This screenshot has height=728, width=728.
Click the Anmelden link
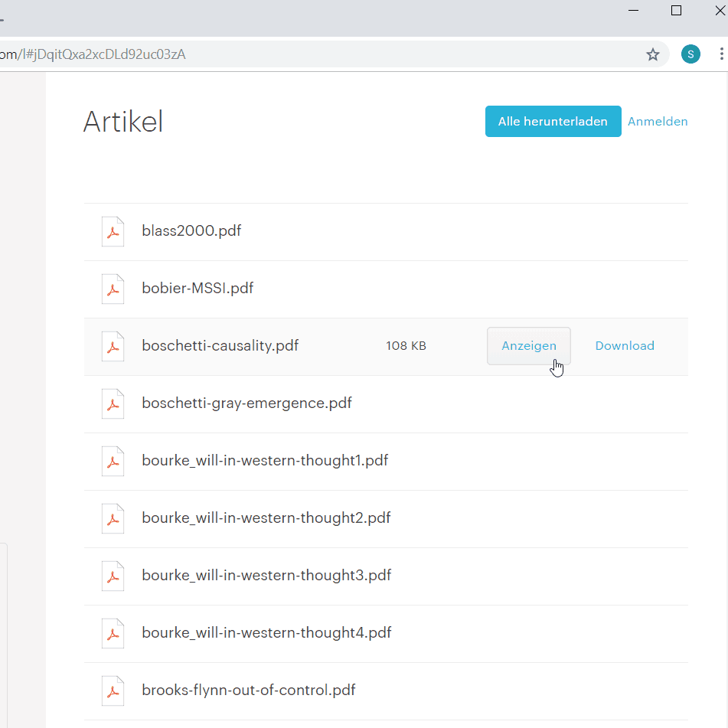tap(658, 121)
